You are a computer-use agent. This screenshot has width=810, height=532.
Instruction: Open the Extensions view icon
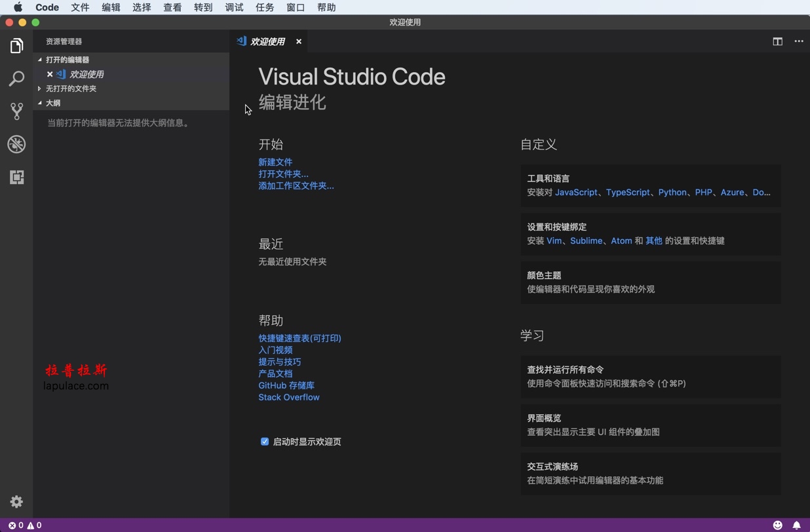point(16,177)
